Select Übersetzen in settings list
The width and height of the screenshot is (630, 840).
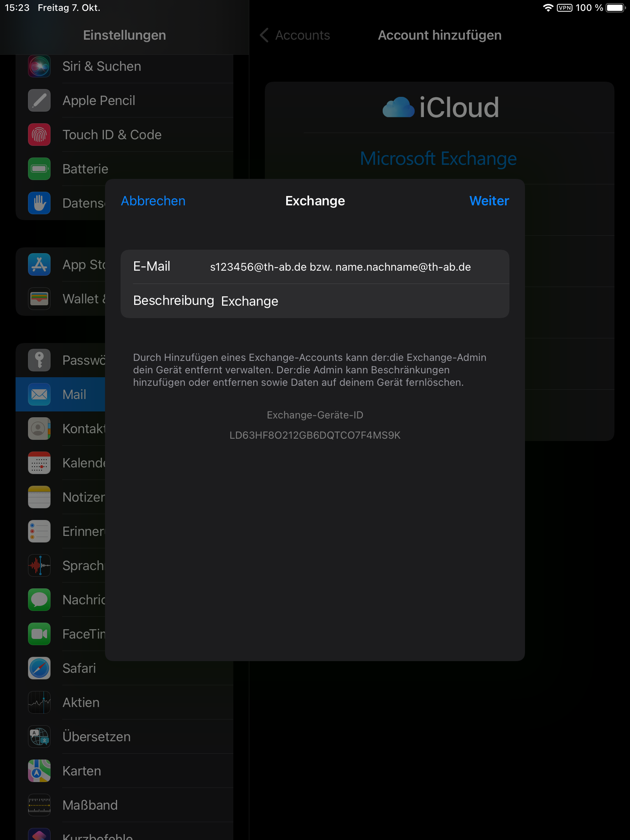pos(124,737)
